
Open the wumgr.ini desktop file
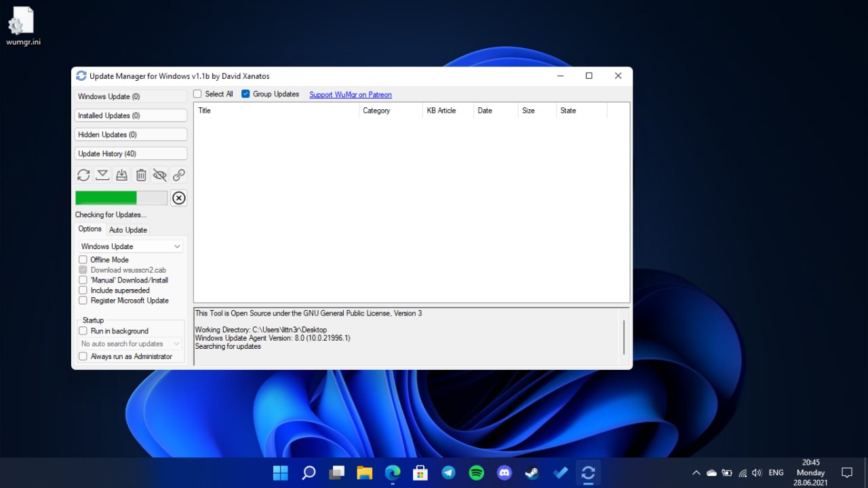(x=23, y=26)
